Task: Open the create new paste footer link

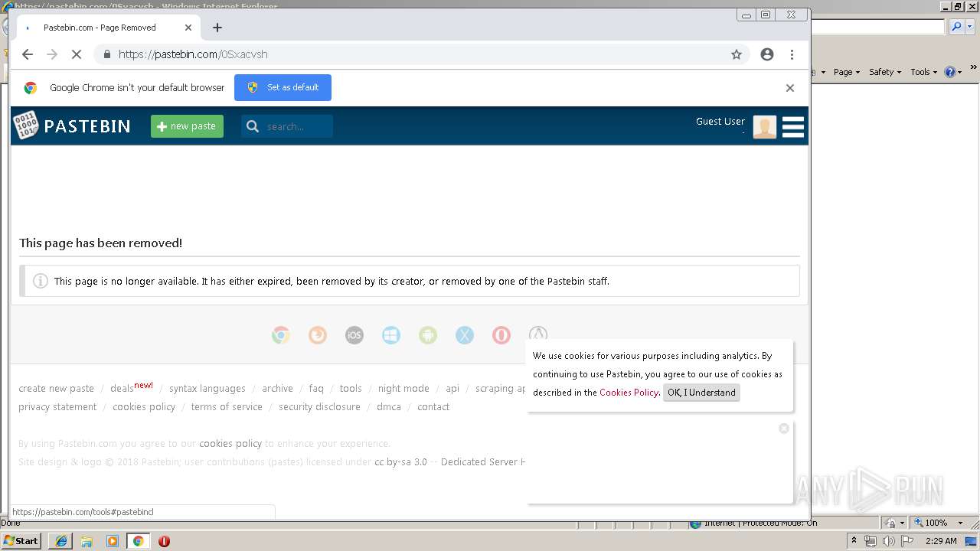Action: pos(56,389)
